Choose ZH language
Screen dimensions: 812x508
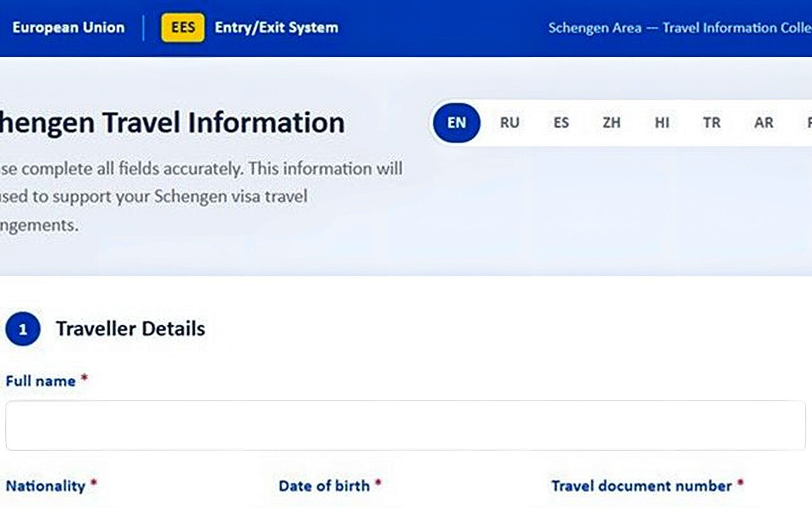click(612, 123)
